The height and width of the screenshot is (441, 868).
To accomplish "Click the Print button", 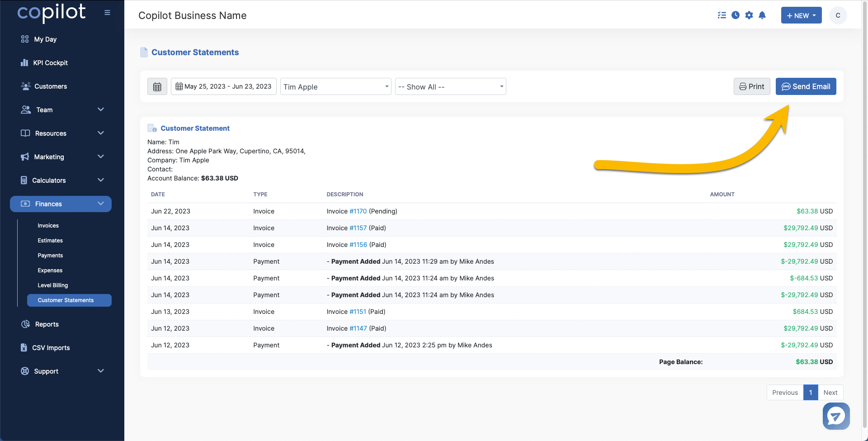I will point(752,86).
